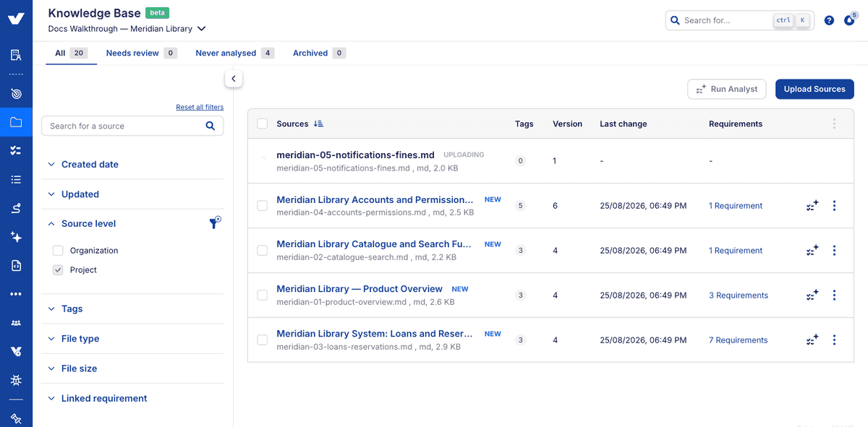This screenshot has height=427, width=868.
Task: Open the checklist icon in the sidebar
Action: click(16, 150)
